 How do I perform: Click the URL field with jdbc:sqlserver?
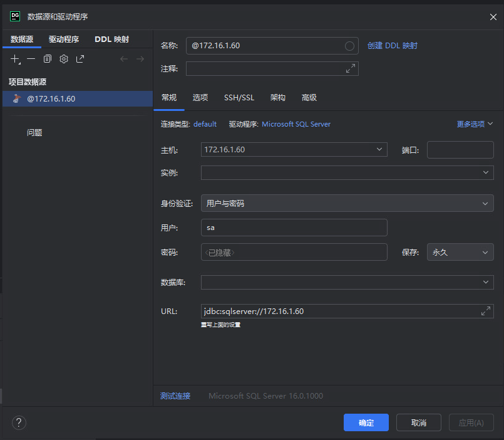[x=347, y=312]
